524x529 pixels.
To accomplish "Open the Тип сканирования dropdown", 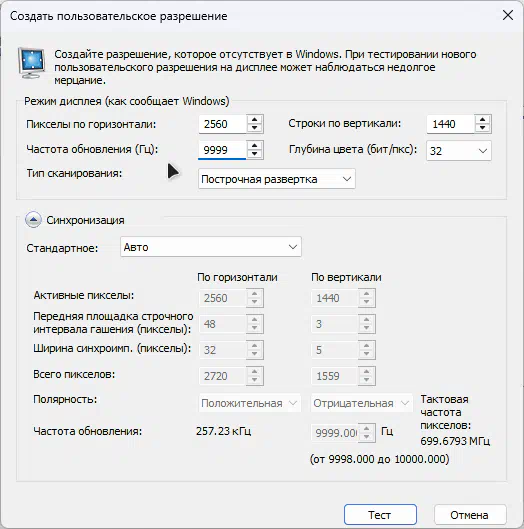I will pos(277,179).
